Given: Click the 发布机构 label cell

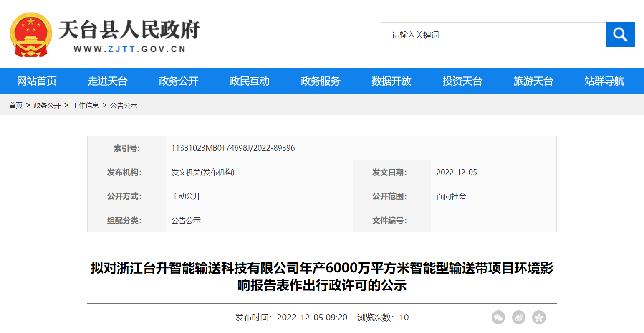Looking at the screenshot, I should [x=126, y=172].
